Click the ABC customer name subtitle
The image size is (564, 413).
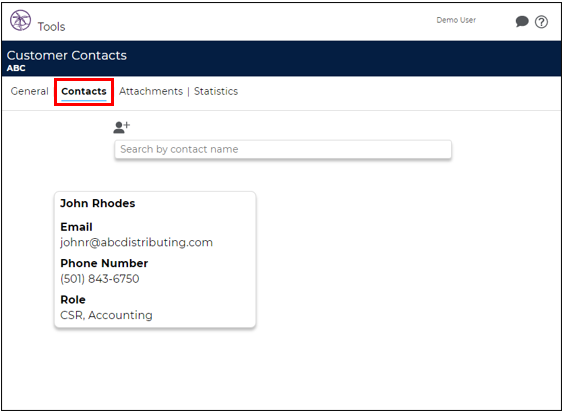(x=16, y=68)
